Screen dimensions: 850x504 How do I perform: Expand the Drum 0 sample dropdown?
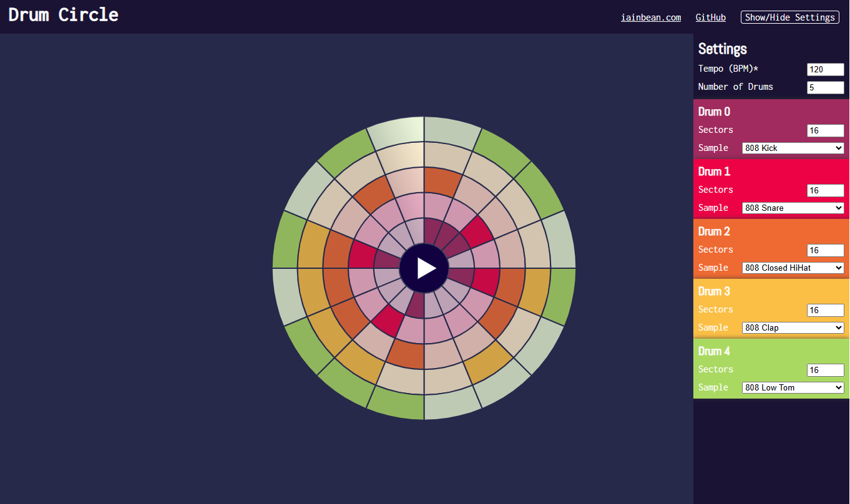pos(793,148)
